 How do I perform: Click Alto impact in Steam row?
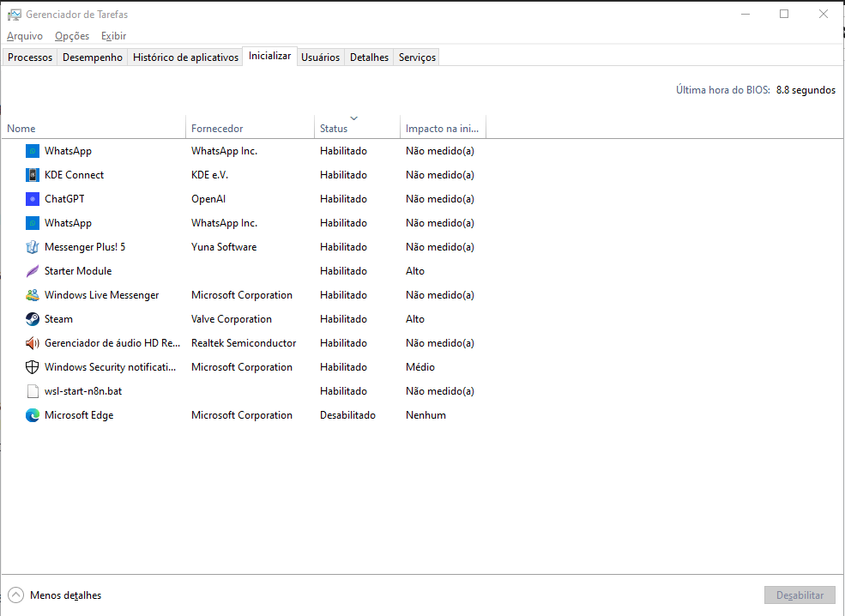click(415, 319)
